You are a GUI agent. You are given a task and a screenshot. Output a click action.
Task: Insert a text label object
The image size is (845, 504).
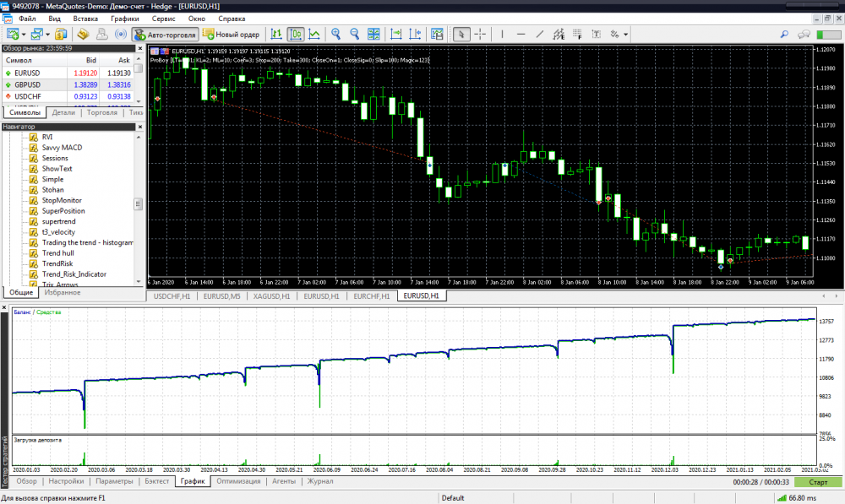point(597,35)
